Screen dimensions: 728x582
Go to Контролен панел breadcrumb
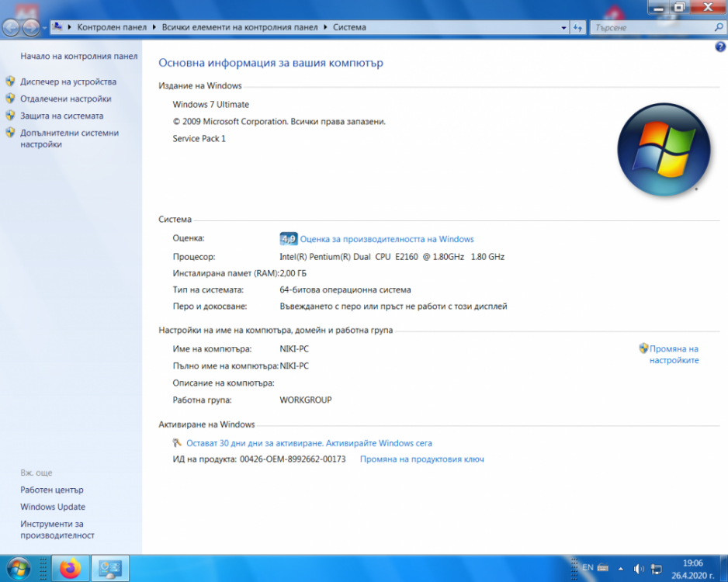112,27
